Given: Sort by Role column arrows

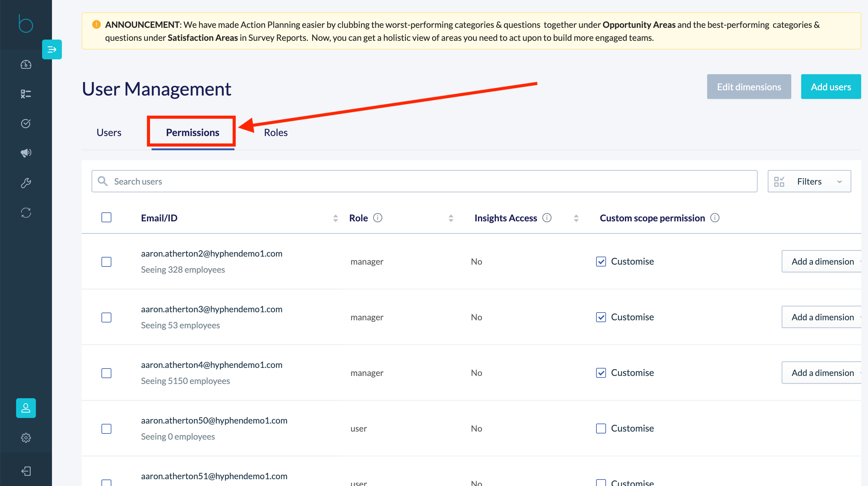Looking at the screenshot, I should 451,218.
